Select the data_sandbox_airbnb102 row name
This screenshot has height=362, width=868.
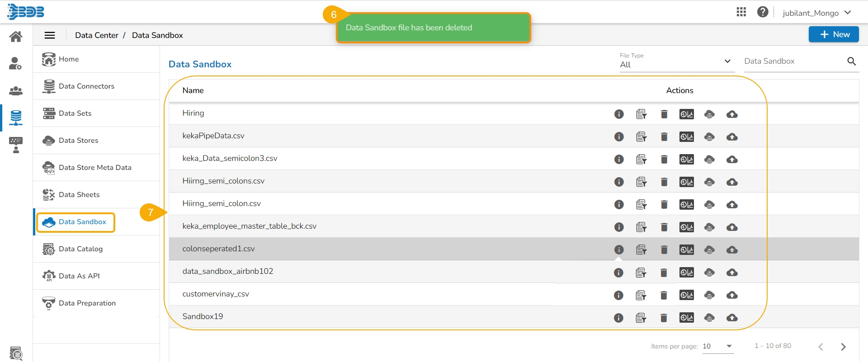[x=228, y=271]
